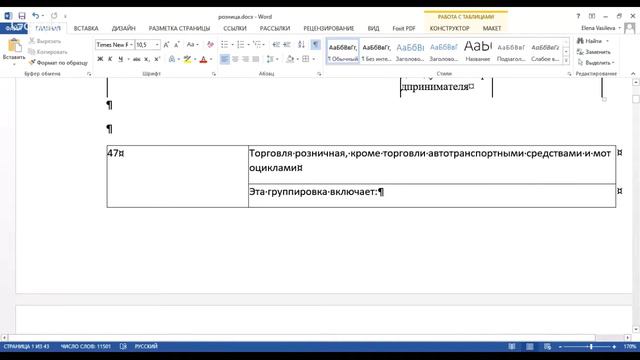
Task: Open the ВСТАВКА ribbon tab
Action: coord(86,29)
